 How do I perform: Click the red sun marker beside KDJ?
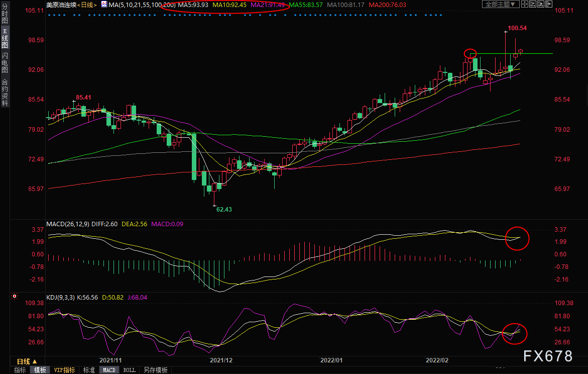15,296
